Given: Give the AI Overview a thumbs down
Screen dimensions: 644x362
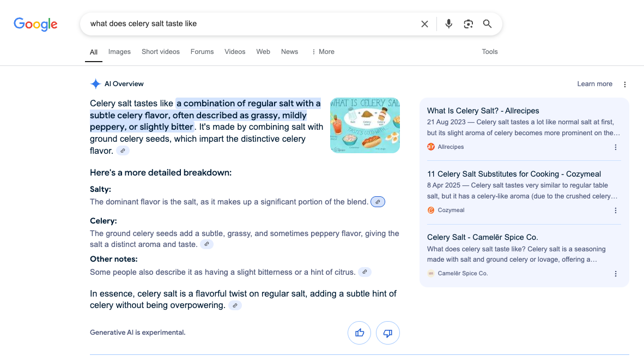Looking at the screenshot, I should coord(387,333).
